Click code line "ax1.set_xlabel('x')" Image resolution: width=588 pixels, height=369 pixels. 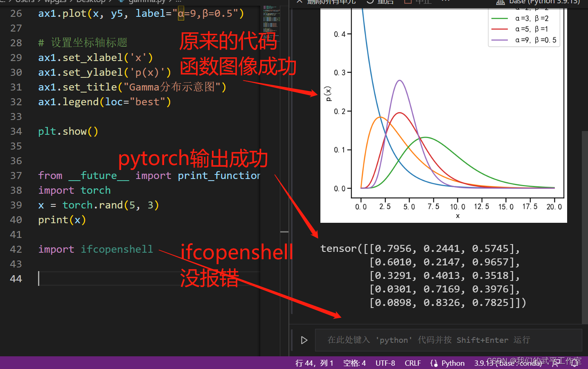[95, 57]
